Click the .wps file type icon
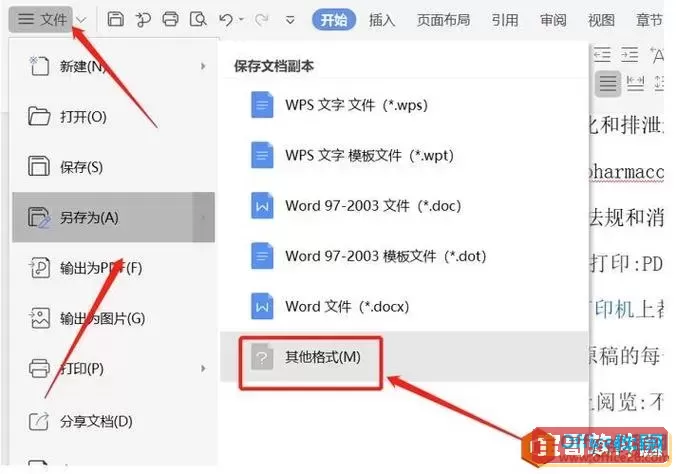This screenshot has height=474, width=676. [262, 105]
